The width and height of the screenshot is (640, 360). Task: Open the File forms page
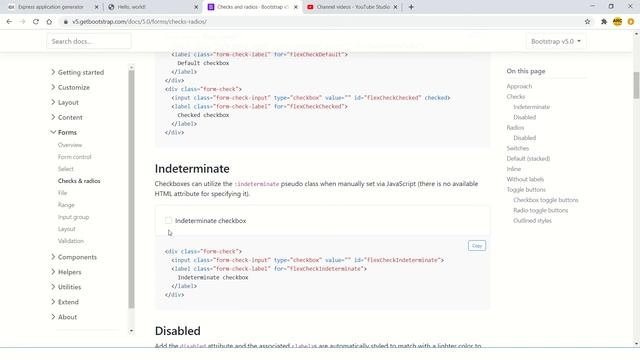[x=62, y=193]
